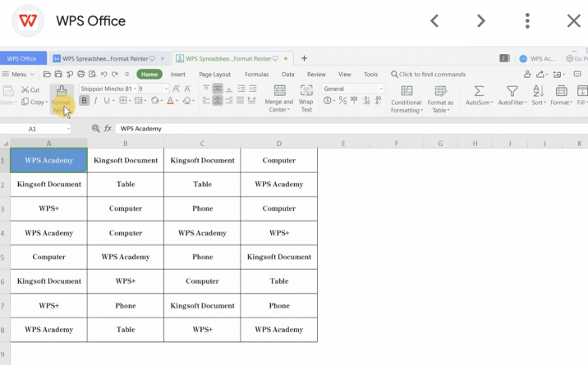Toggle underline formatting
Image resolution: width=588 pixels, height=365 pixels.
[107, 101]
